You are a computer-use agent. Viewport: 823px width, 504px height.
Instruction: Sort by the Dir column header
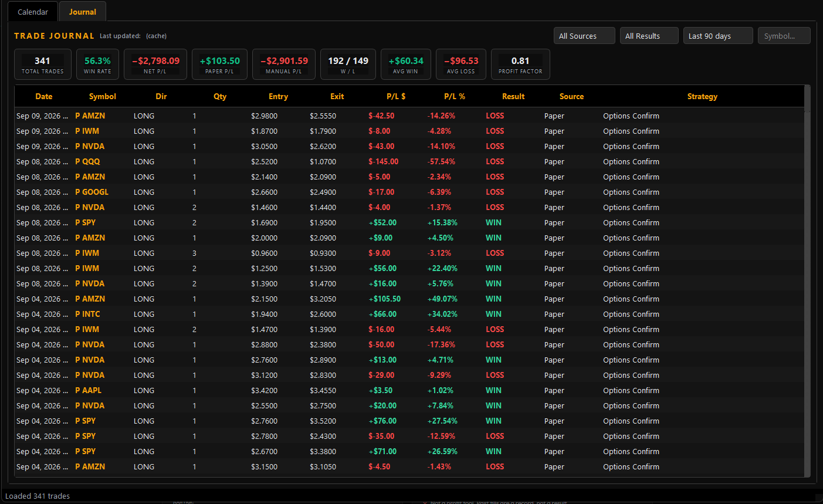pos(161,96)
